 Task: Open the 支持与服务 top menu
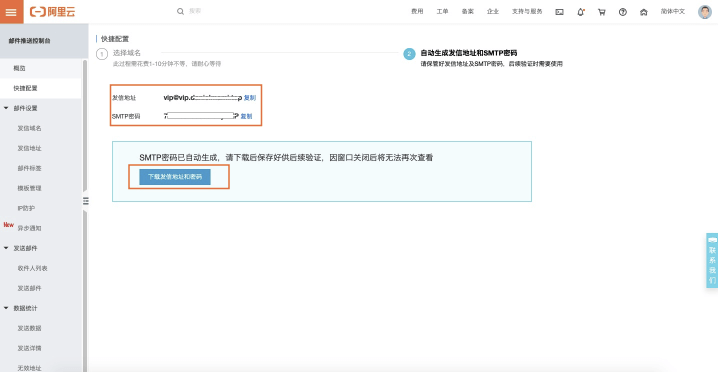(527, 12)
